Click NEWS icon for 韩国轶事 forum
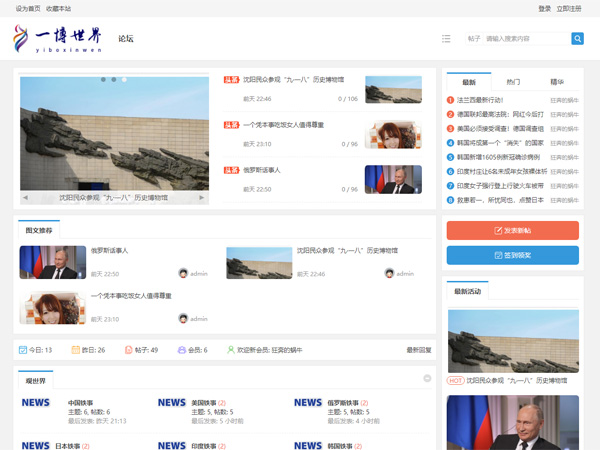Image resolution: width=600 pixels, height=450 pixels. [308, 446]
